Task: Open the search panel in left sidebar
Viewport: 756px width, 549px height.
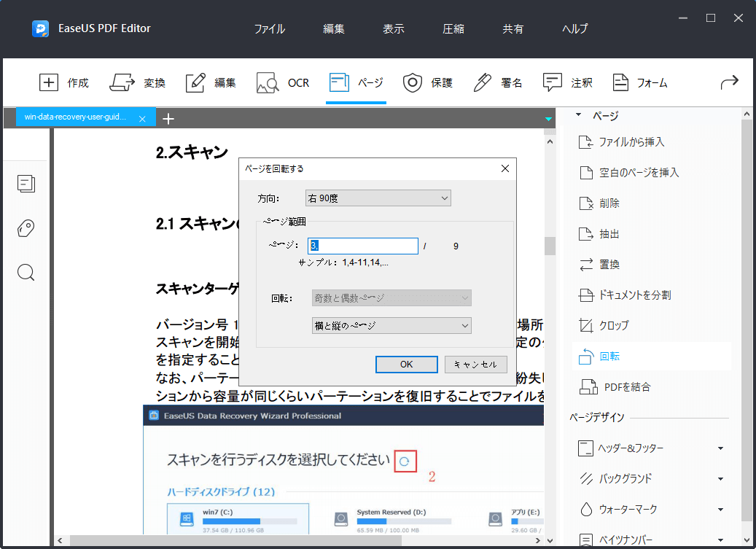Action: click(26, 272)
